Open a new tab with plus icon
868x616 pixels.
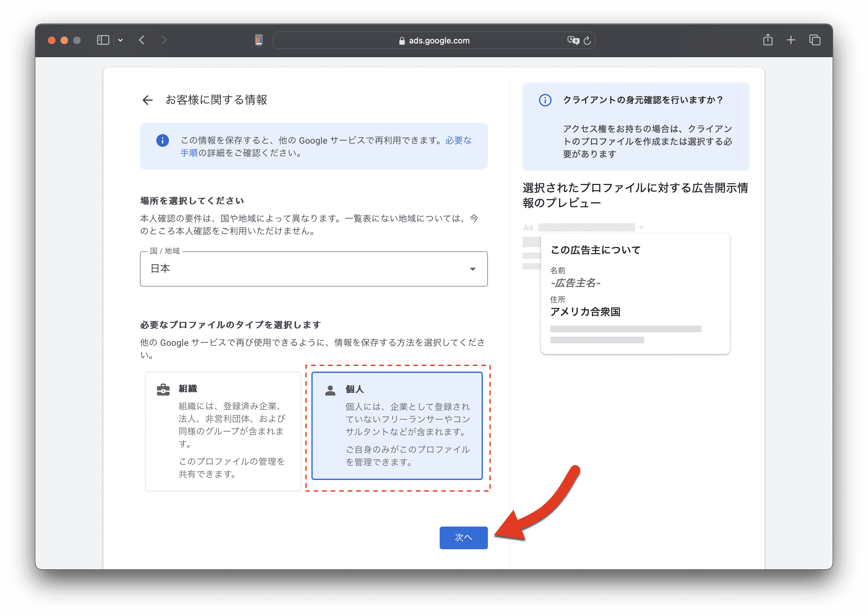[x=790, y=40]
